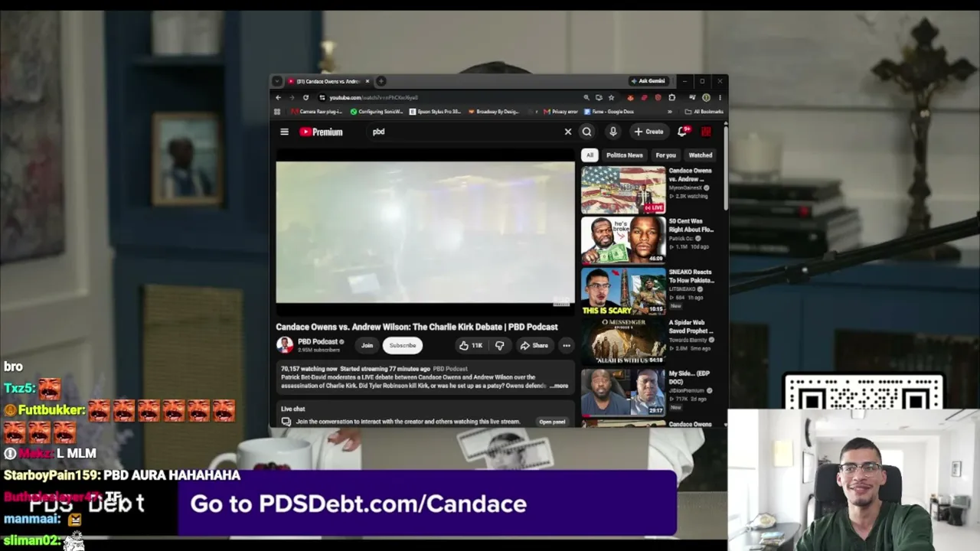Screen dimensions: 980x551
Task: Click the Join membership button
Action: [367, 345]
